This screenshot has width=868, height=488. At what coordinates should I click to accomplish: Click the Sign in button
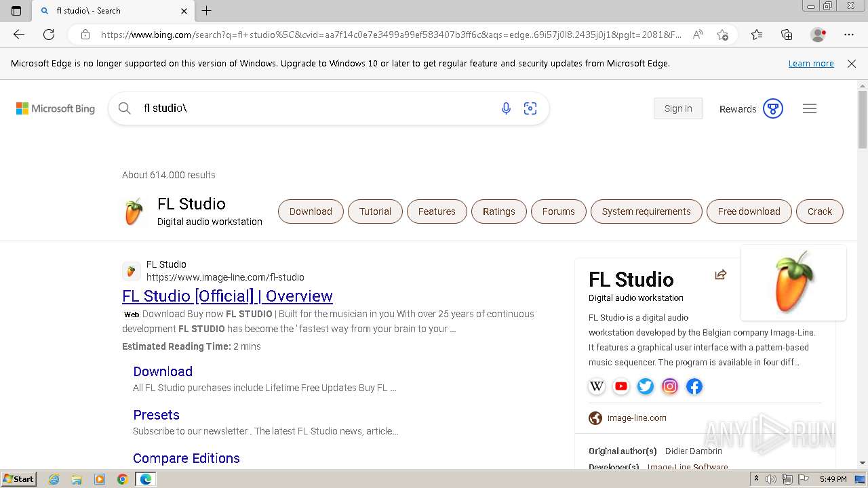[x=678, y=108]
